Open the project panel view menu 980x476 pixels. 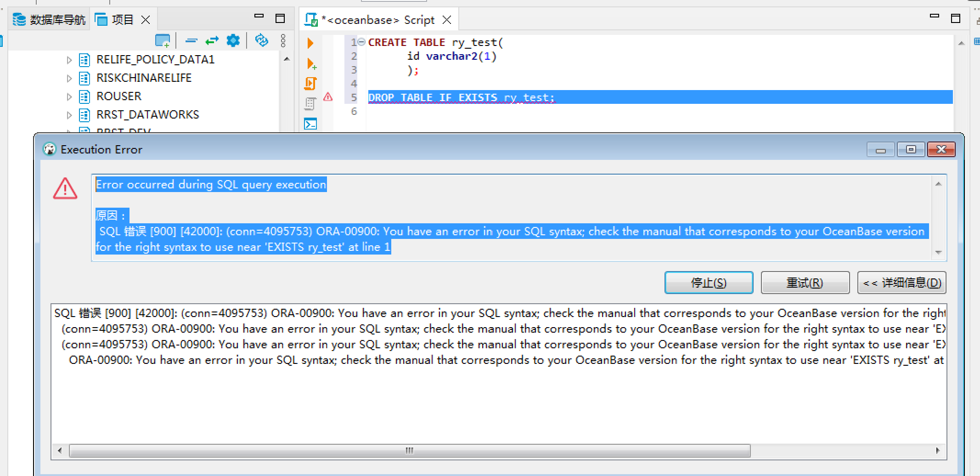283,40
